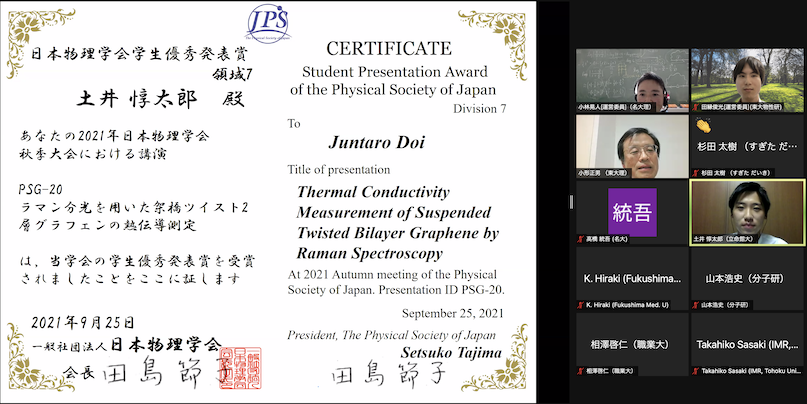This screenshot has height=404, width=807.
Task: Click muted mic icon for Takahiko Sasaki
Action: [696, 371]
